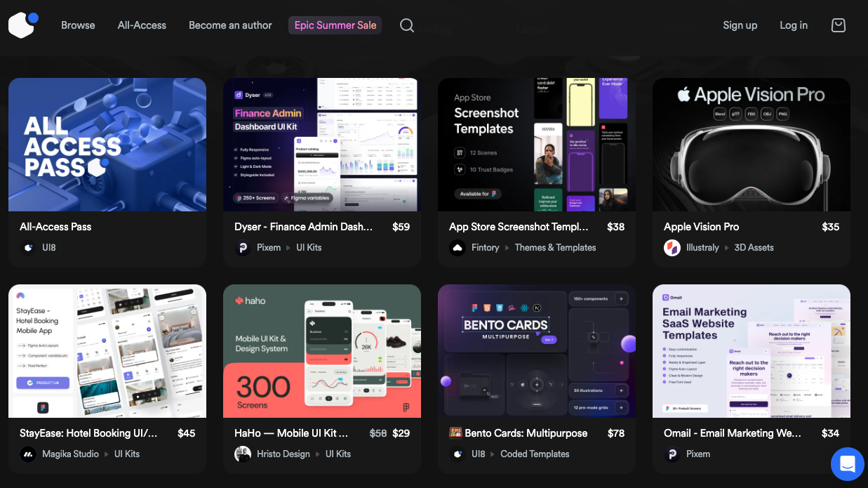
Task: Click the Illustraly avatar icon
Action: point(672,247)
